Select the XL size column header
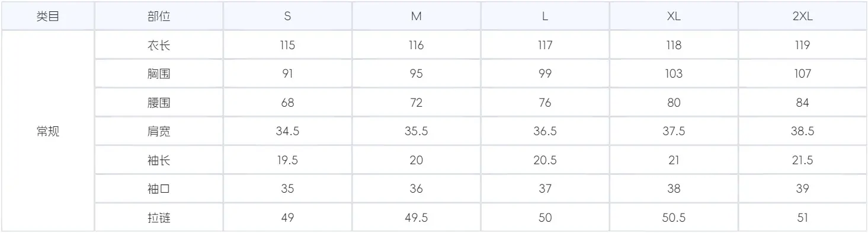This screenshot has height=233, width=868. tap(674, 17)
